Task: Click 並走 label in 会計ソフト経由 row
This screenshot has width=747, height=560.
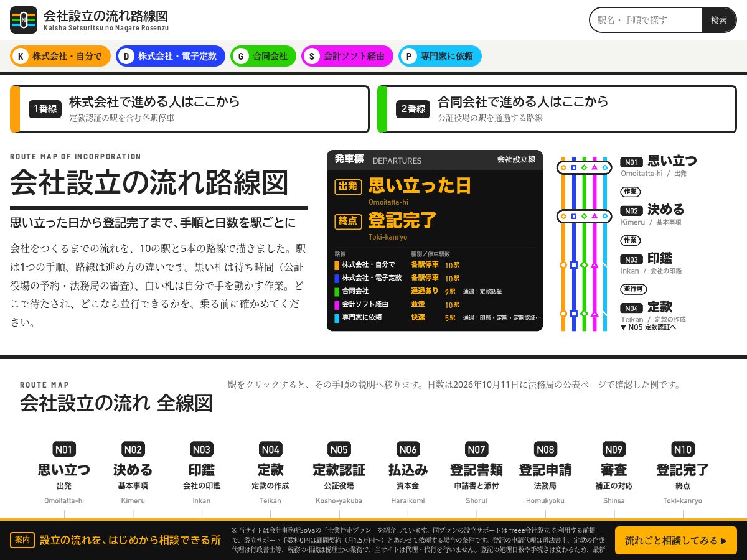Action: 418,304
